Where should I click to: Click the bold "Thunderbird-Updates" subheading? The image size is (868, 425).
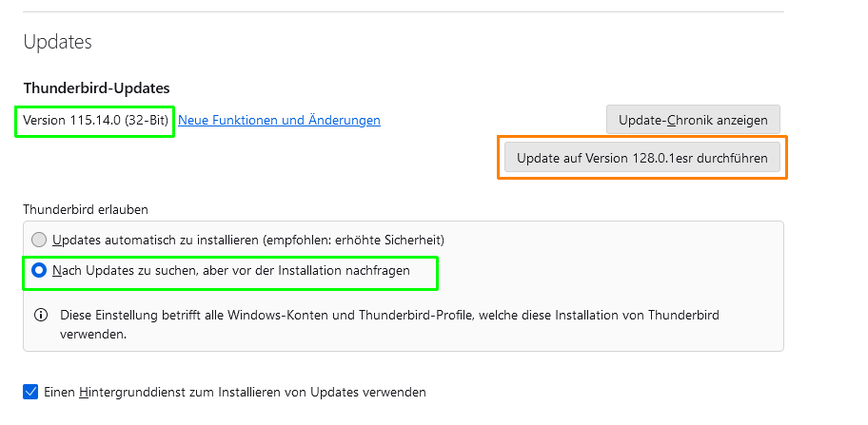click(96, 88)
